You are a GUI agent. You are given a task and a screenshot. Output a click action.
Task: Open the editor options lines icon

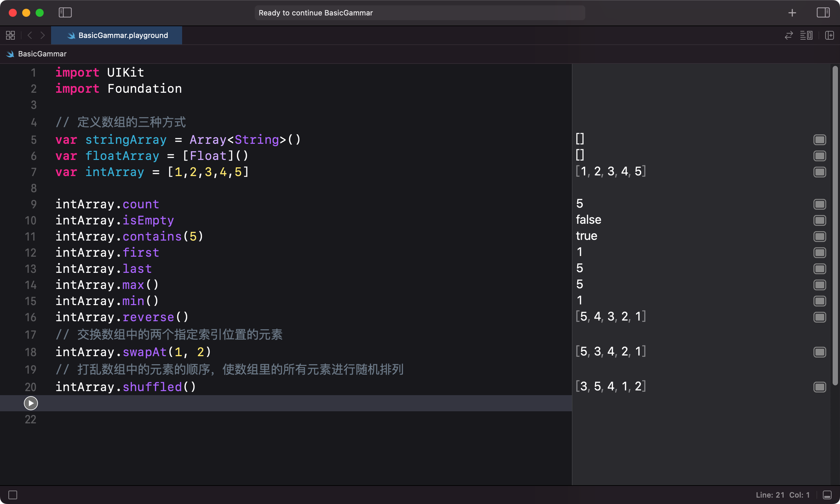[x=806, y=35]
